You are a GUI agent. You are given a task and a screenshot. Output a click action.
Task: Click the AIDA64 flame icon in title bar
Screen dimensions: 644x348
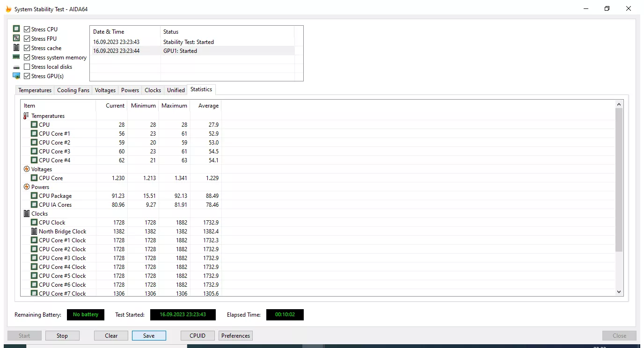click(8, 9)
